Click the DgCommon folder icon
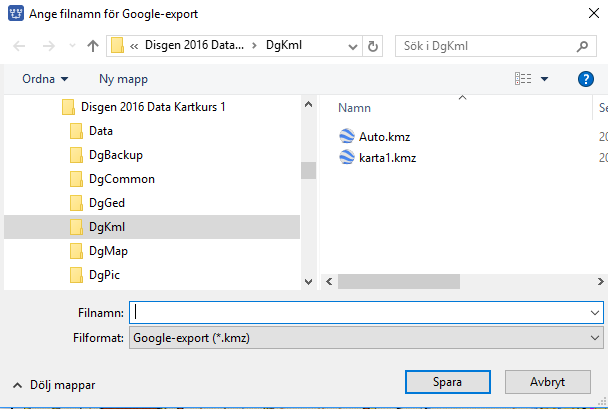 coord(76,179)
